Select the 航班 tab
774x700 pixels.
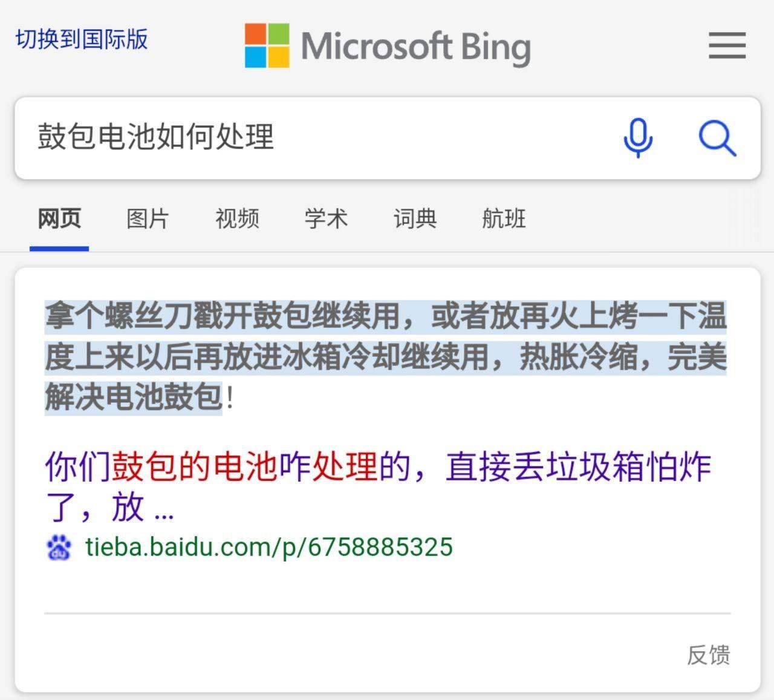pos(504,218)
